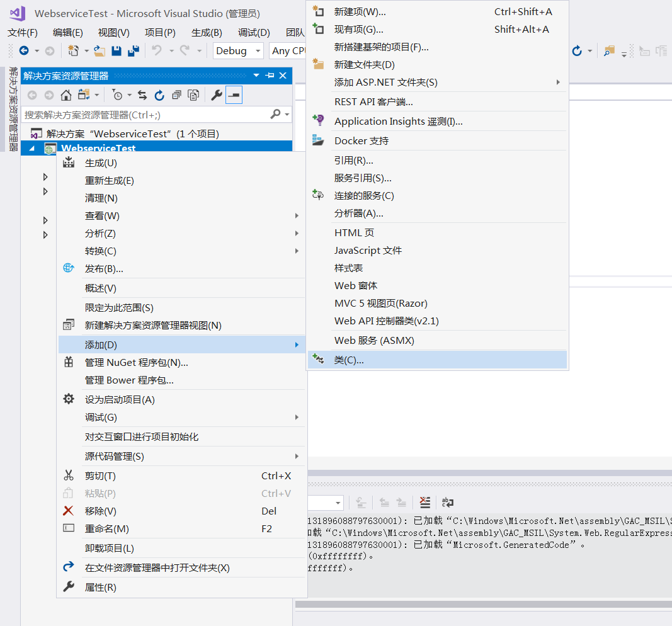Viewport: 672px width, 626px height.
Task: Toggle the Preview Selected Items button
Action: click(x=234, y=95)
